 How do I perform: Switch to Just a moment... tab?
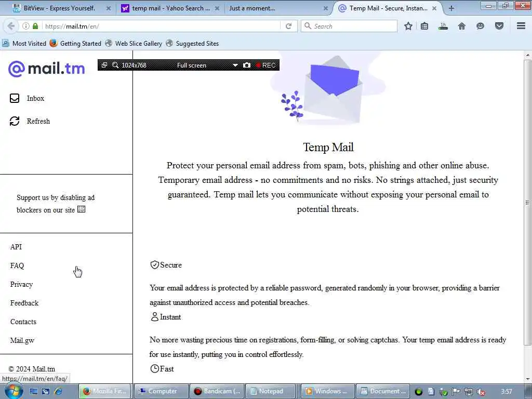click(252, 8)
